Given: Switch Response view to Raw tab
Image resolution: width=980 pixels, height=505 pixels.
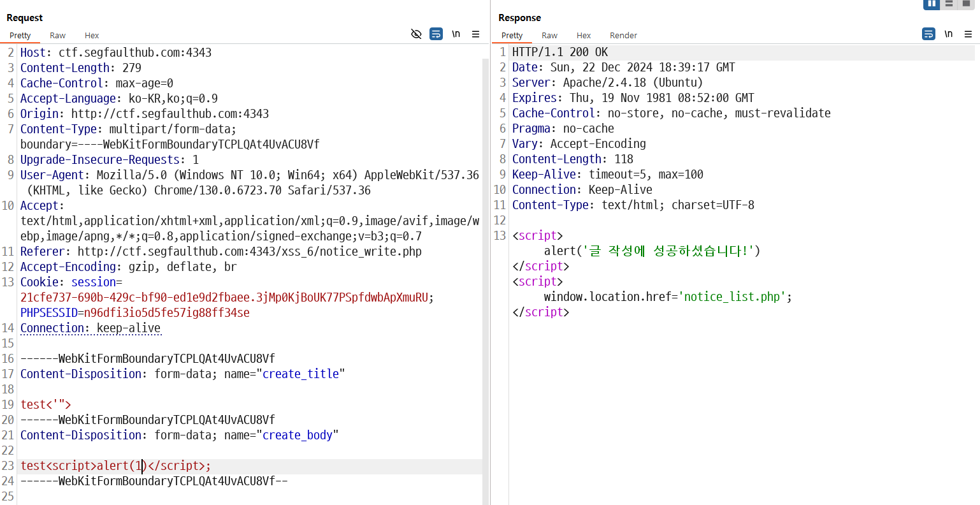Looking at the screenshot, I should [550, 35].
